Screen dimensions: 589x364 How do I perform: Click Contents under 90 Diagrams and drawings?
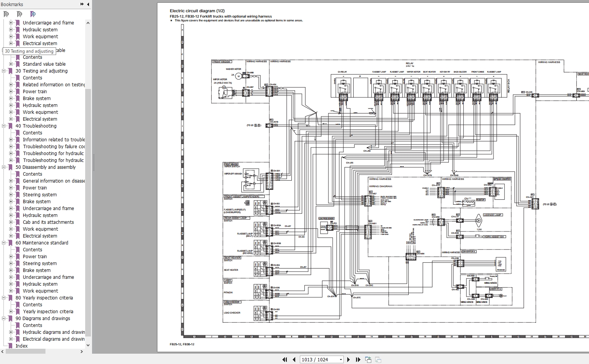[x=32, y=325]
